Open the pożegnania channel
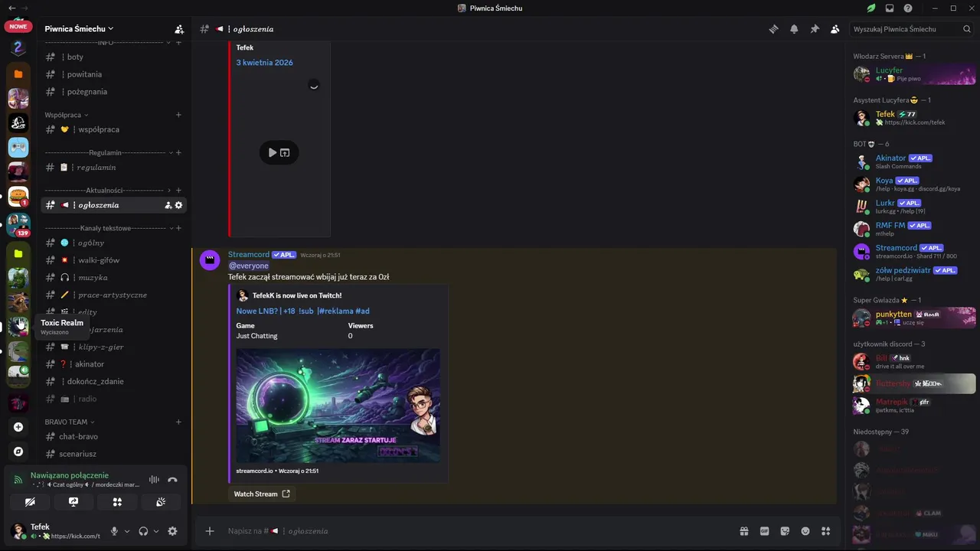 [113, 92]
